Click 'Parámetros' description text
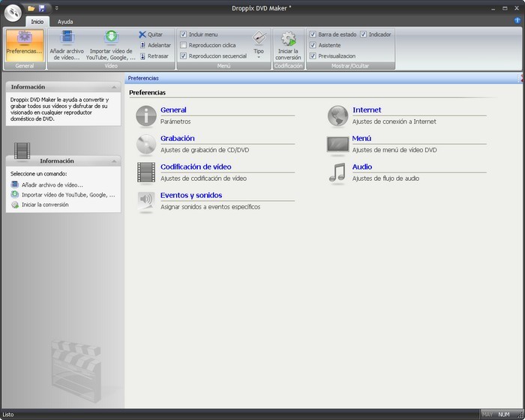 pyautogui.click(x=175, y=121)
